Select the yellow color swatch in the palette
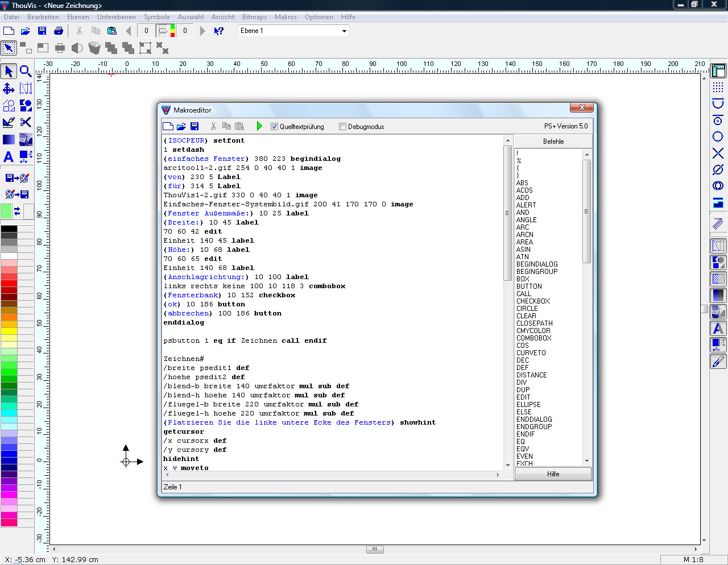728x565 pixels. tap(9, 331)
